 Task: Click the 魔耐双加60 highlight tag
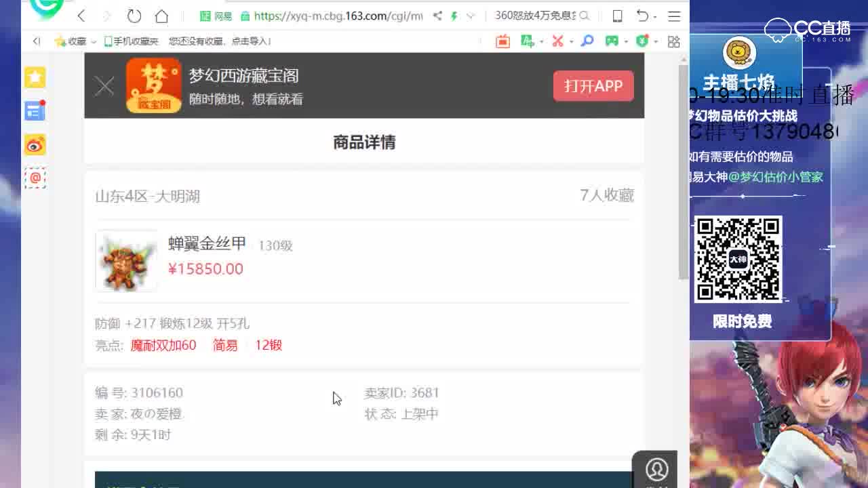tap(163, 345)
